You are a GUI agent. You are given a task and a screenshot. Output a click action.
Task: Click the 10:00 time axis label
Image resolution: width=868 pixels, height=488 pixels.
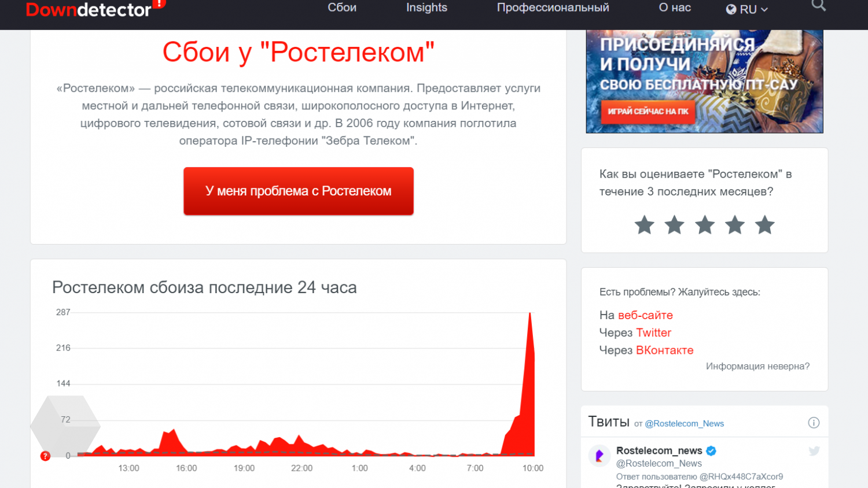coord(533,468)
